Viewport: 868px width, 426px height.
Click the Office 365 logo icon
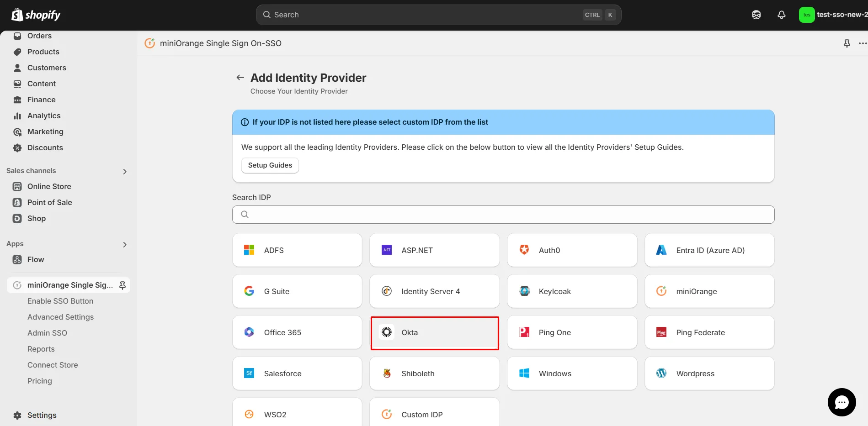(x=249, y=332)
